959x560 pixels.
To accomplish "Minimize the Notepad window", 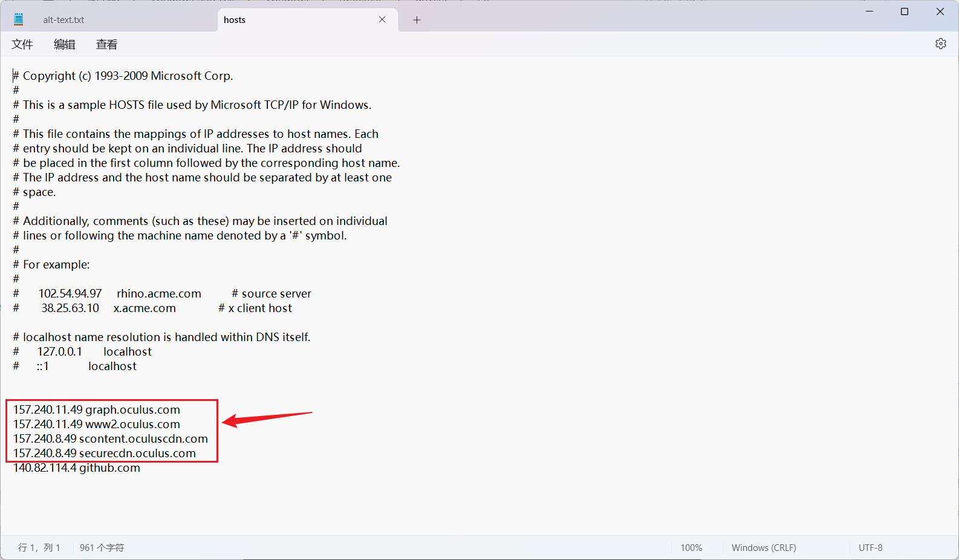I will coord(870,11).
